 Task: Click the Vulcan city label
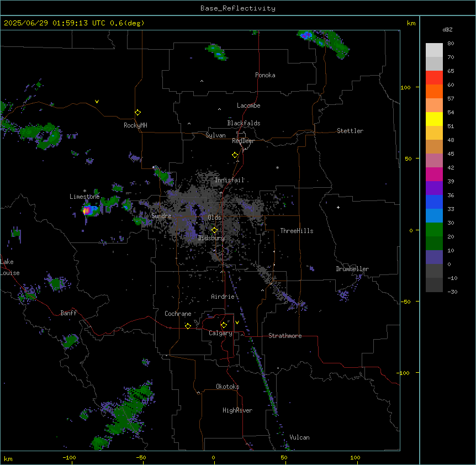pyautogui.click(x=299, y=437)
